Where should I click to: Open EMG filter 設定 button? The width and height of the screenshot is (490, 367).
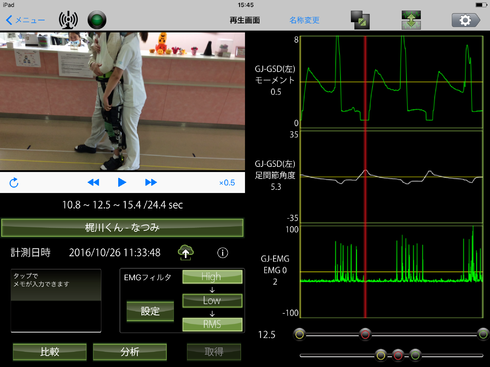point(150,311)
